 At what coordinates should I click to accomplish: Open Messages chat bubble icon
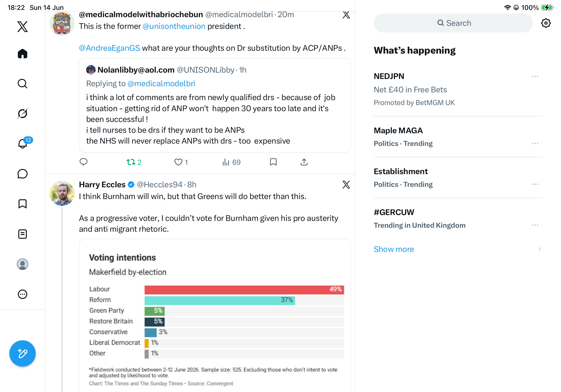pos(23,174)
